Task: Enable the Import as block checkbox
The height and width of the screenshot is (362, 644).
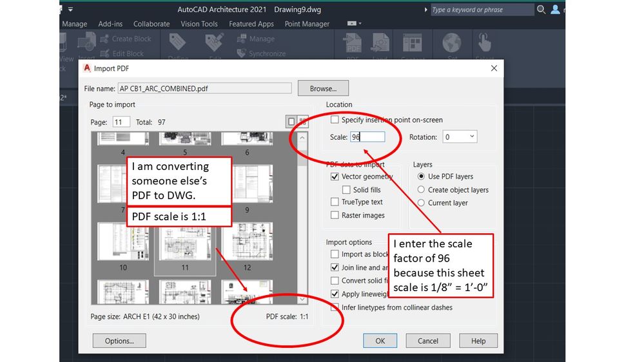Action: [335, 254]
